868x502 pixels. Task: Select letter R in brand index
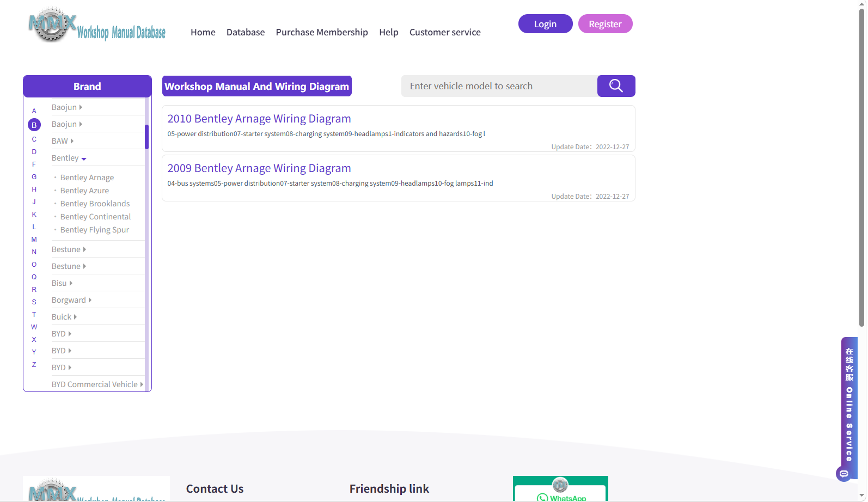coord(34,290)
